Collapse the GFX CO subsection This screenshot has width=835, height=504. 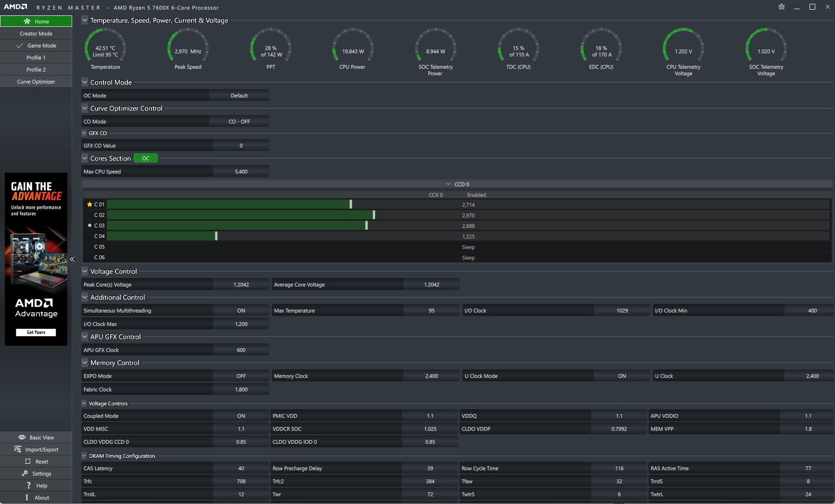pyautogui.click(x=84, y=133)
